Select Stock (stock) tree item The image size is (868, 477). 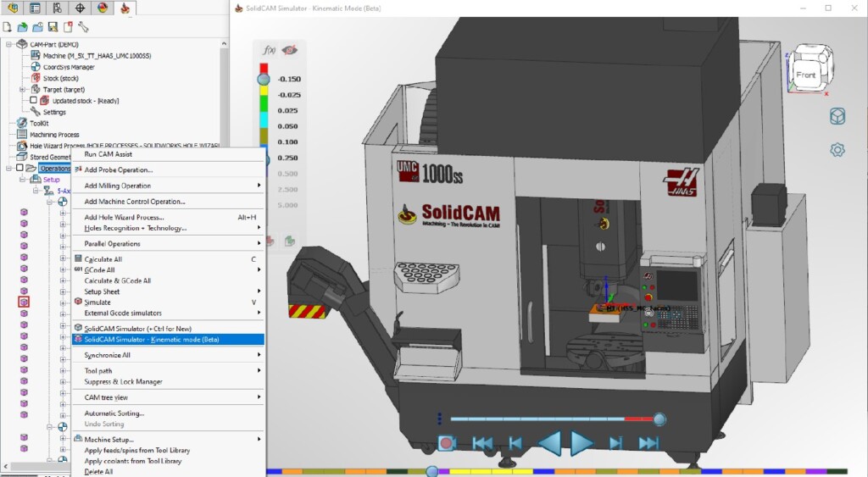[60, 78]
